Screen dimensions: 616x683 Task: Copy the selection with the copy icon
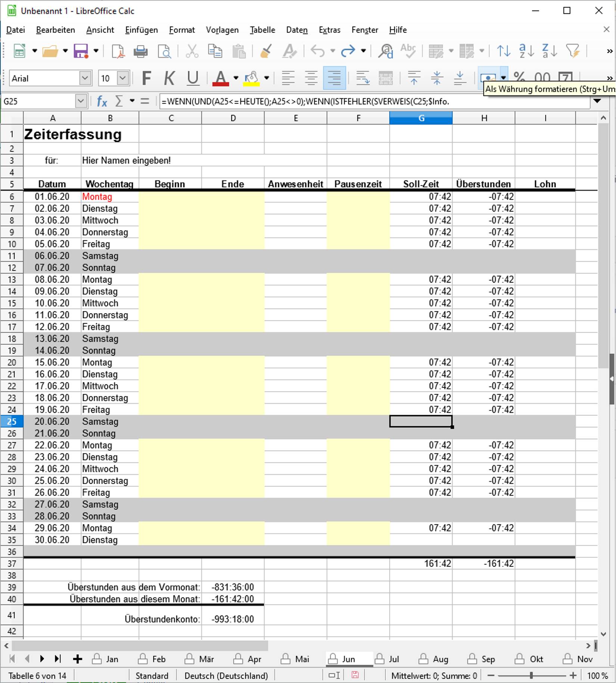point(215,51)
